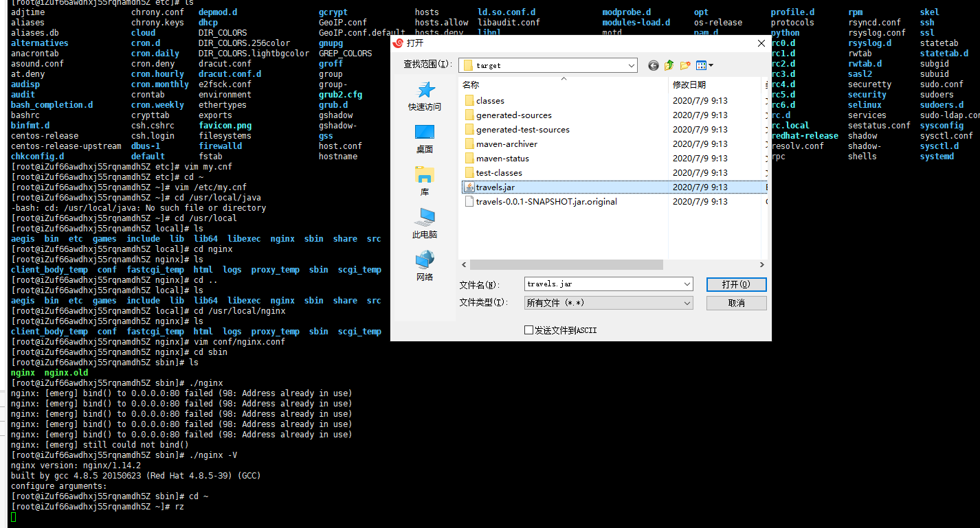This screenshot has height=528, width=980.
Task: Open 库 in the places sidebar
Action: coord(425,181)
